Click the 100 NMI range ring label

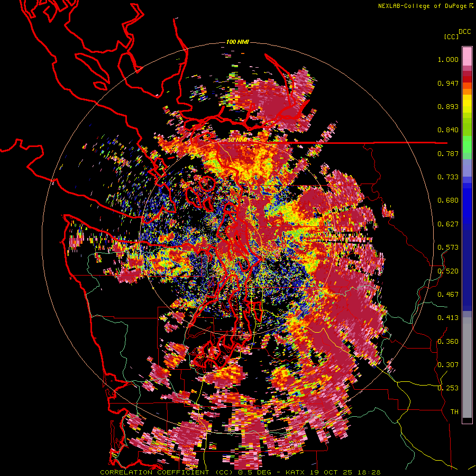(237, 42)
